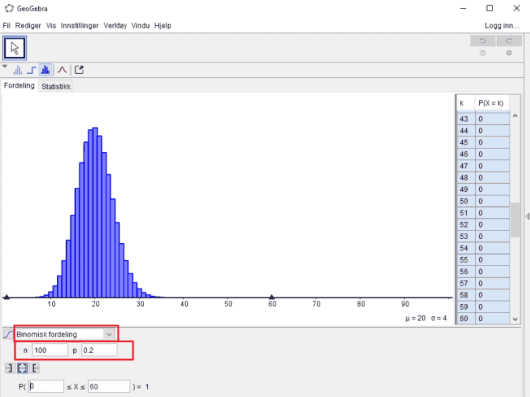Image resolution: width=530 pixels, height=397 pixels.
Task: Toggle the step graph type
Action: click(x=31, y=70)
